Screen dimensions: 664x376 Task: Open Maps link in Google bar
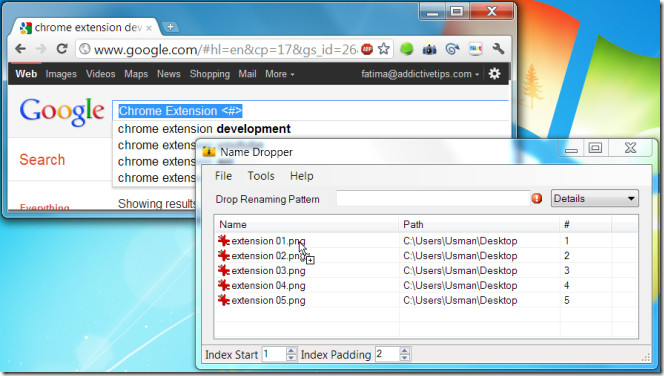(x=136, y=74)
